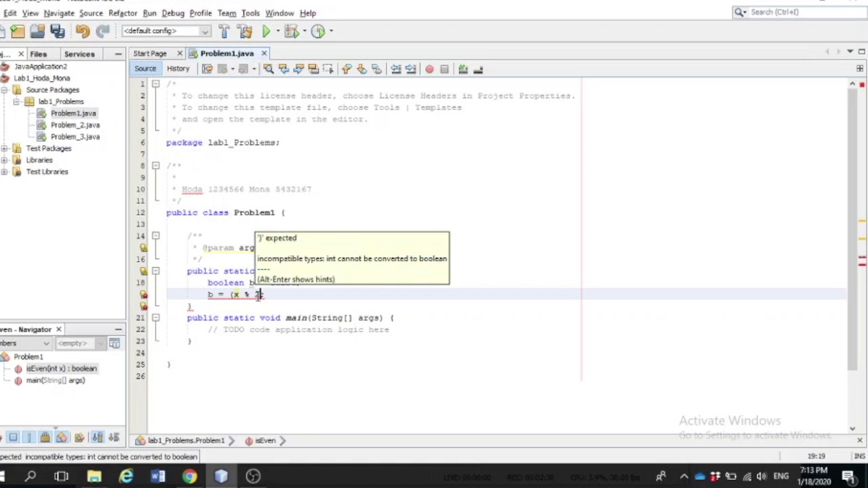Select JavaApplication2 project
Screen dimensions: 868x488
[x=41, y=66]
